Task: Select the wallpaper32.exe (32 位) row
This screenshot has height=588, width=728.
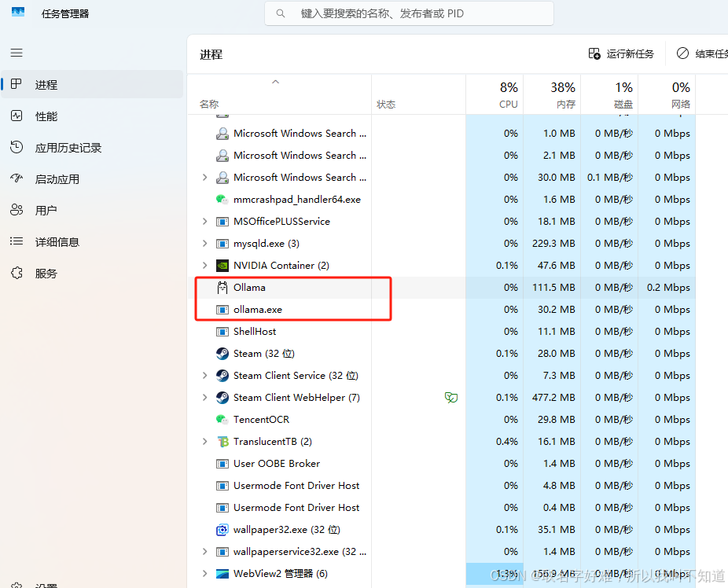Action: click(442, 530)
